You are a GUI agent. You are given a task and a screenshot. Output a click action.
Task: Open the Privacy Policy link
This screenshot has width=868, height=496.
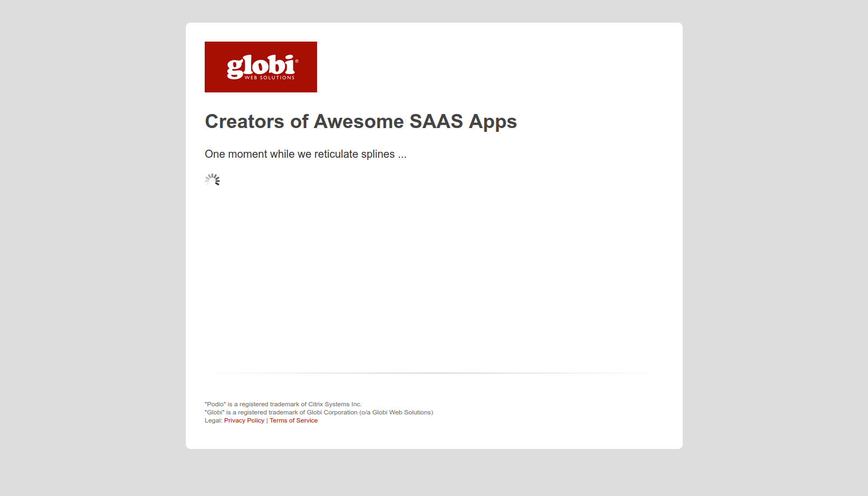(244, 420)
